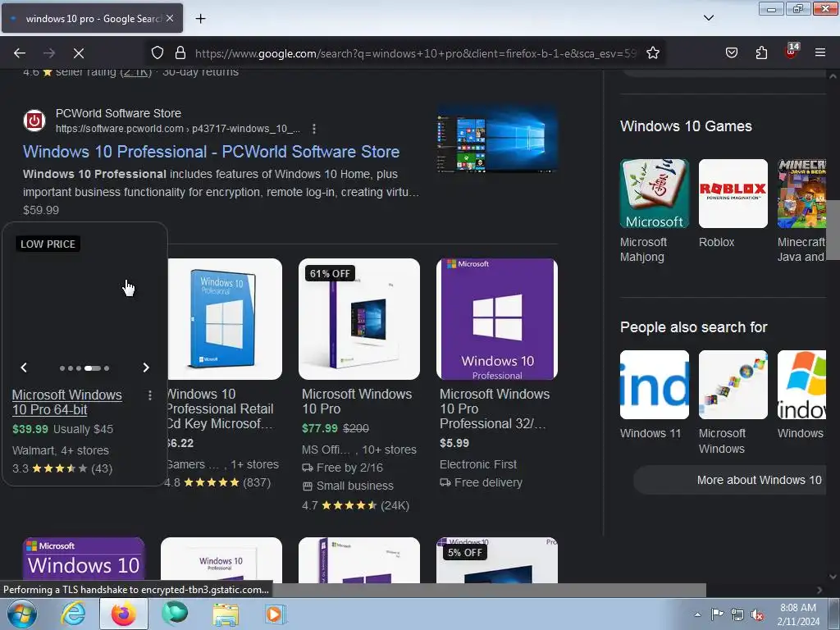Open the purple Microsoft Windows 10 card in bottom row
This screenshot has width=840, height=630.
click(x=84, y=560)
